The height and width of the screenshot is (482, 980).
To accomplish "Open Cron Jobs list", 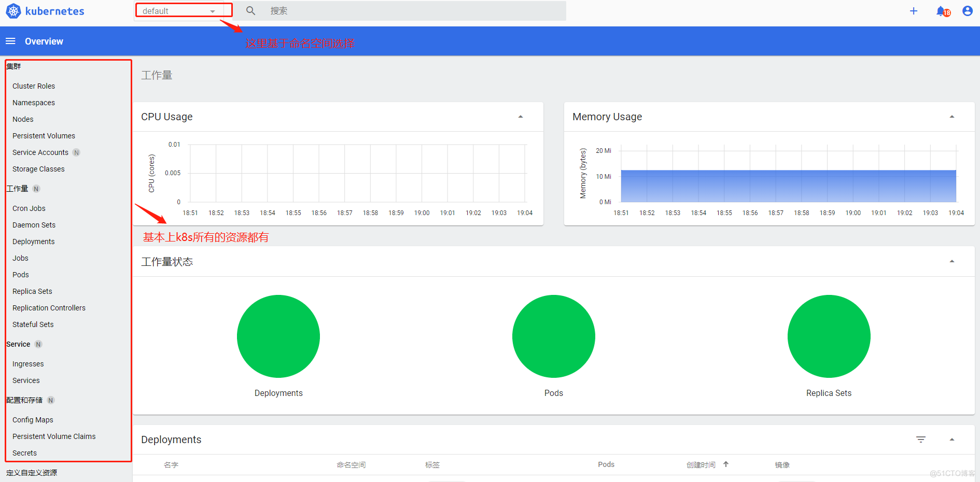I will click(x=29, y=208).
